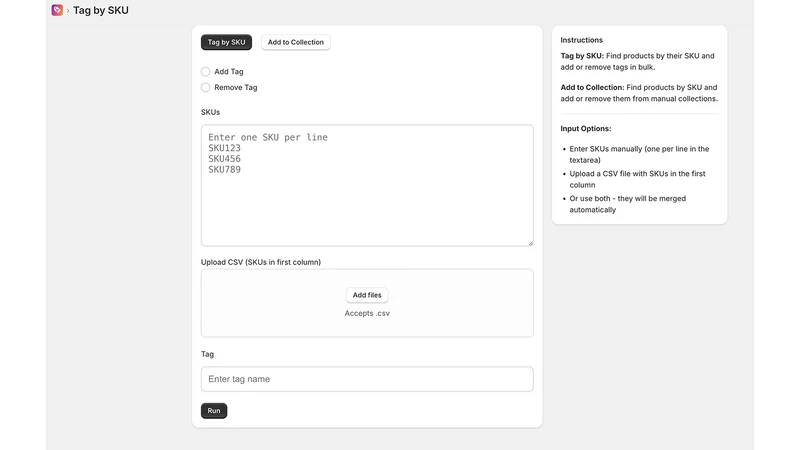Click the Instructions heading

tap(582, 40)
